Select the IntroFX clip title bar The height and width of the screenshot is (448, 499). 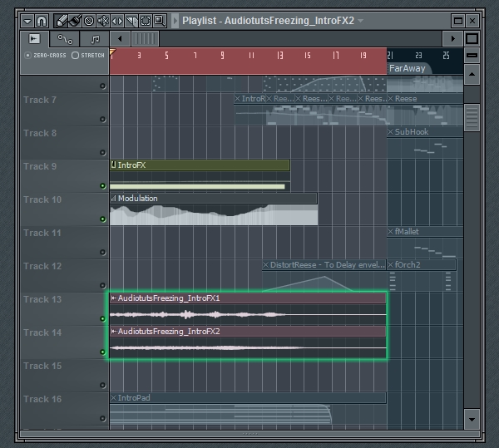[x=200, y=165]
